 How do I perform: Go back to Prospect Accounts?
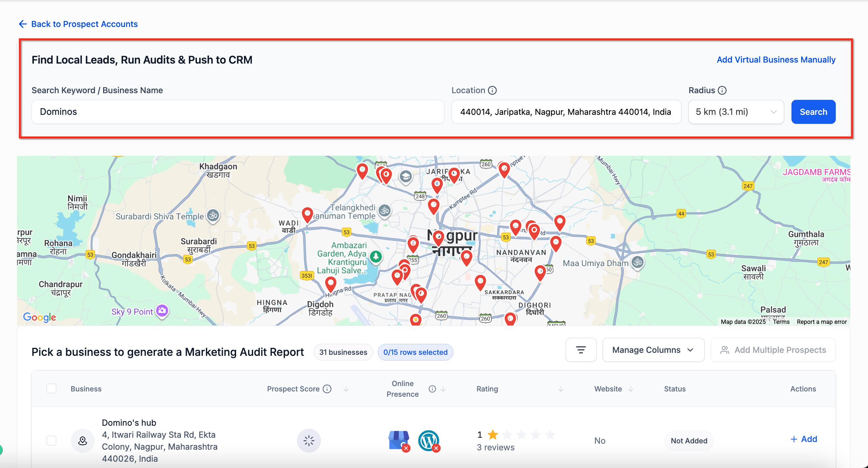click(x=78, y=24)
